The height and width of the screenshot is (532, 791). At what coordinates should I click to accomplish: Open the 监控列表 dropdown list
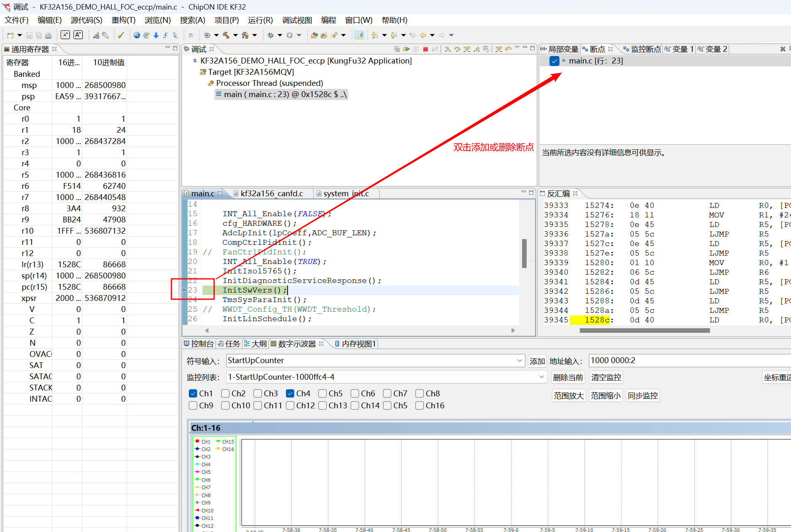(x=542, y=377)
